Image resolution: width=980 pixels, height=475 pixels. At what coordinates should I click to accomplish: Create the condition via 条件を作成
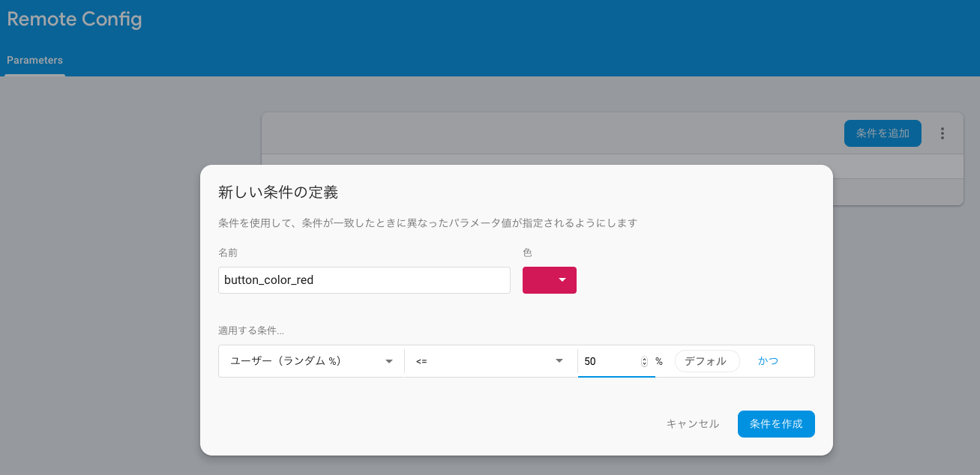click(x=776, y=423)
